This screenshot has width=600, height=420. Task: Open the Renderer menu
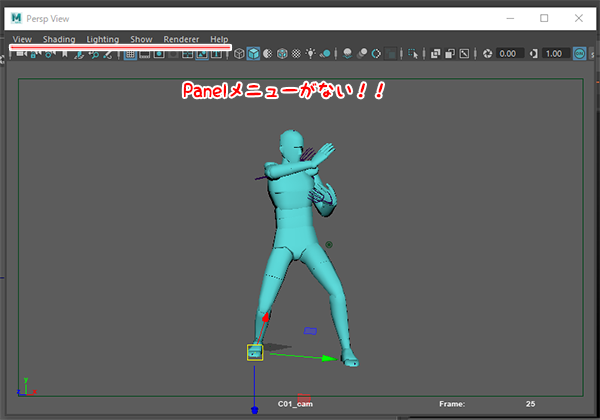click(x=180, y=39)
